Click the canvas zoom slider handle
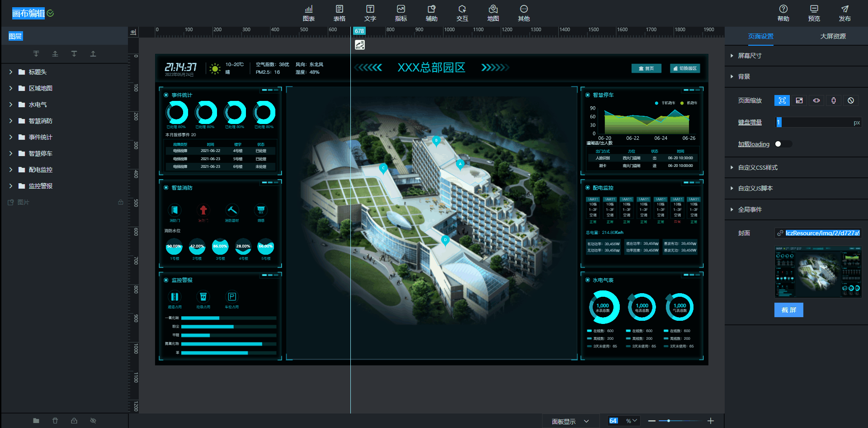Image resolution: width=868 pixels, height=428 pixels. coord(668,421)
